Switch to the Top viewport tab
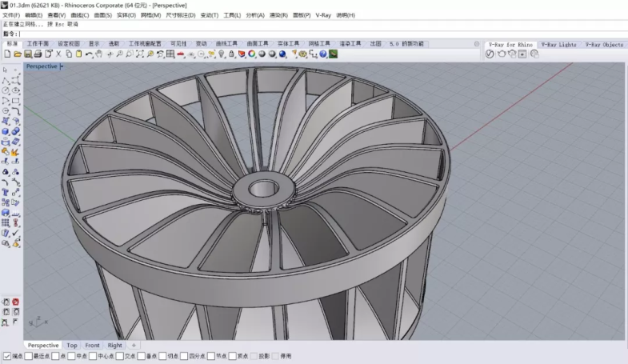Screen dimensions: 628x364 [x=72, y=346]
